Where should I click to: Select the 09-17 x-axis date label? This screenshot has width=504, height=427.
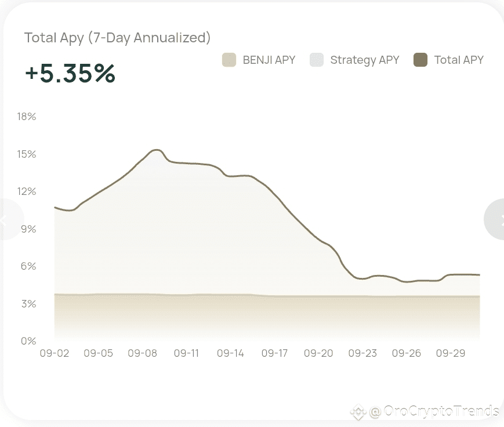pyautogui.click(x=275, y=353)
